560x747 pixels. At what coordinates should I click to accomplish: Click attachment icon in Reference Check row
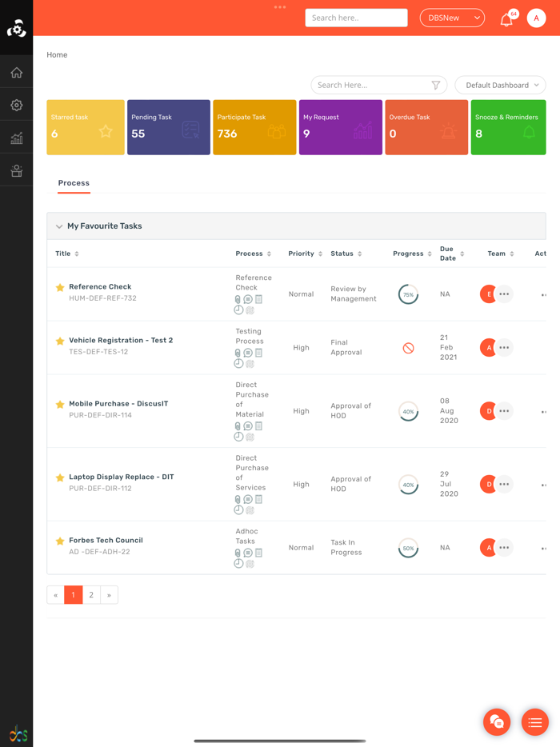tap(238, 299)
